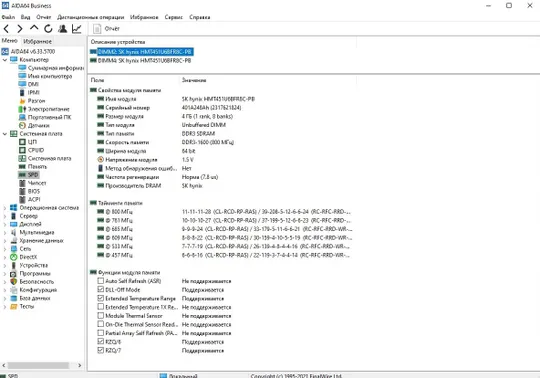Toggle DLL-Off Mode checkbox

pyautogui.click(x=101, y=290)
